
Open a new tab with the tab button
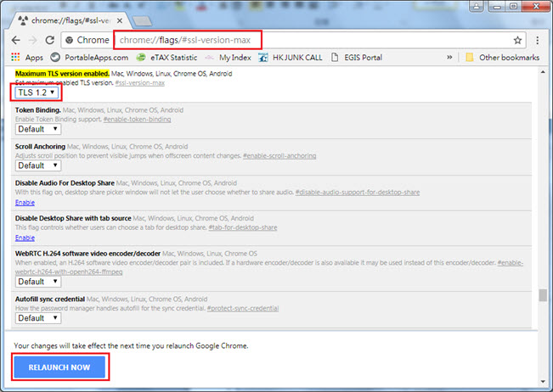tap(142, 21)
